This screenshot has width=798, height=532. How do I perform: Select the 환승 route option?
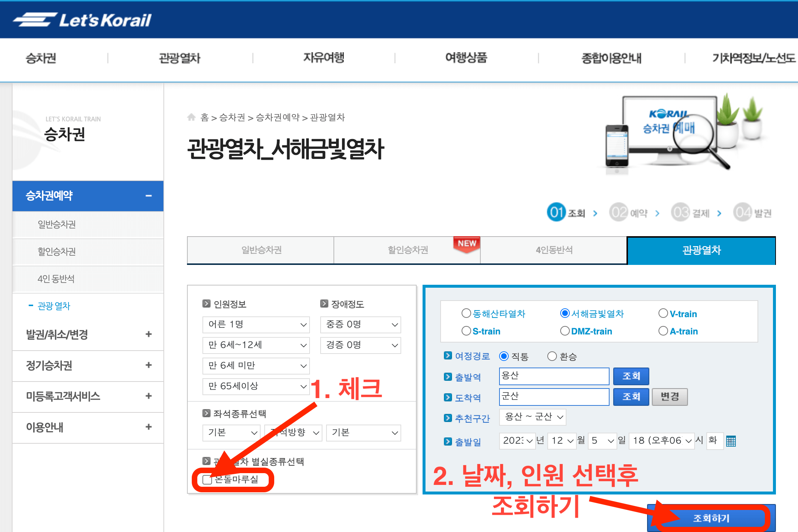(x=552, y=356)
